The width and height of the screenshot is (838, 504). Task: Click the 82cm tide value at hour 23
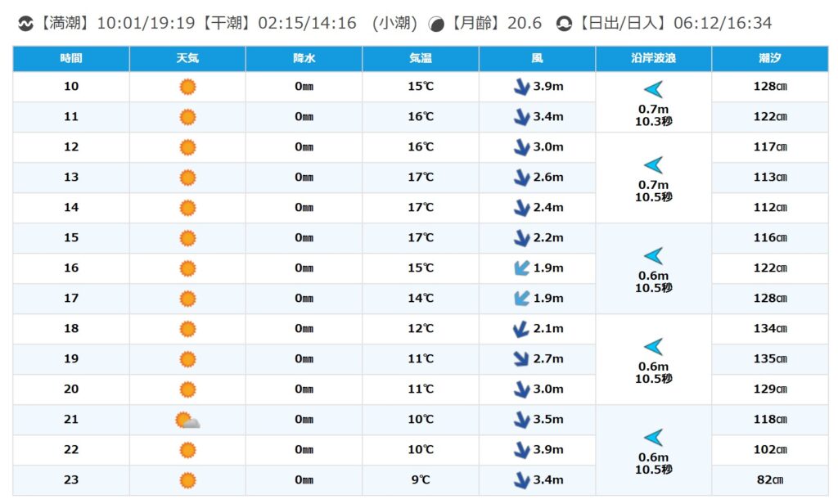pos(769,480)
